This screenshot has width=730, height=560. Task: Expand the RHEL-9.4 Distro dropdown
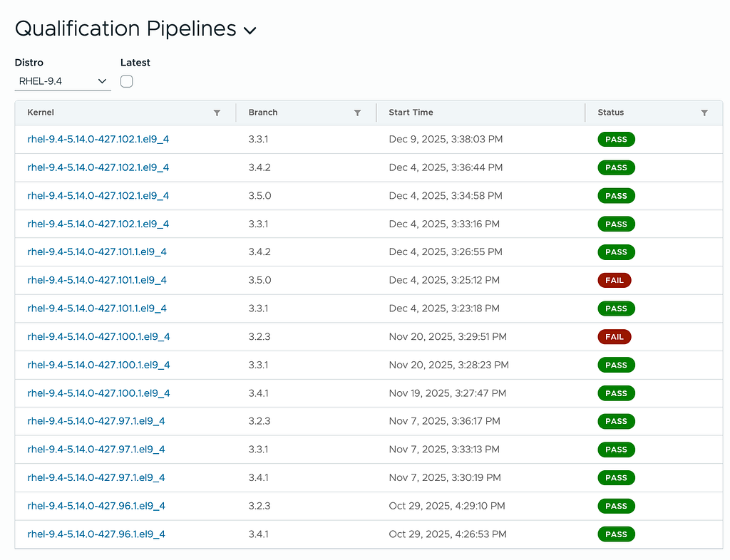(63, 81)
